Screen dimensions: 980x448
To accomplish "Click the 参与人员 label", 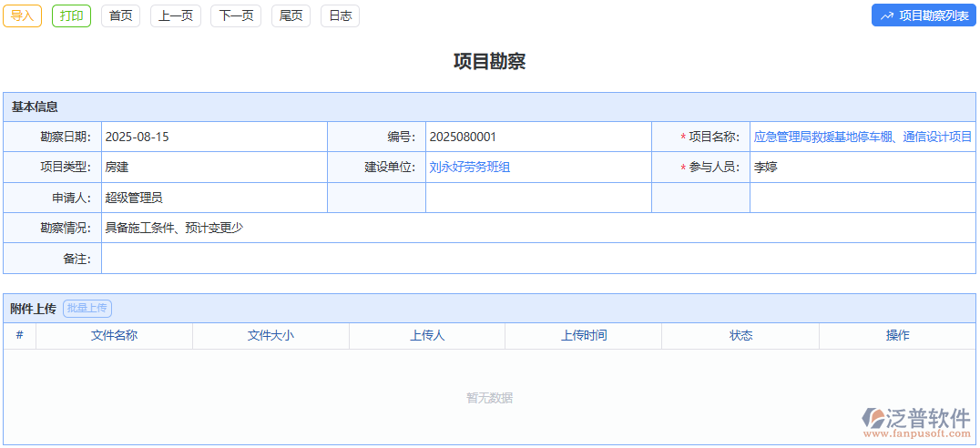I will tap(714, 167).
